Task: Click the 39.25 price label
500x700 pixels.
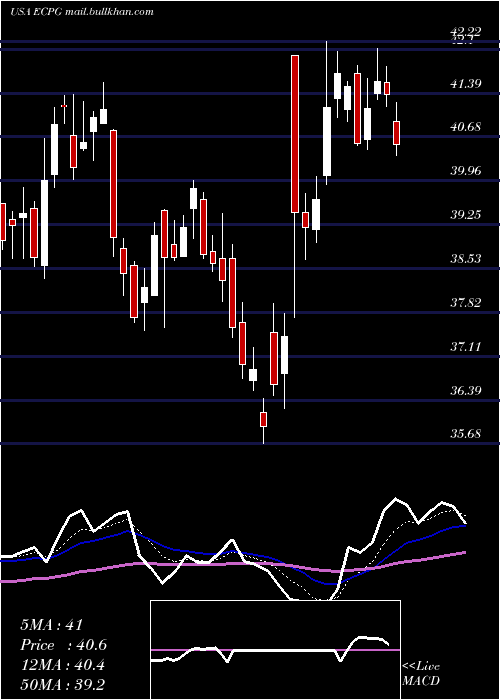Action: click(466, 215)
